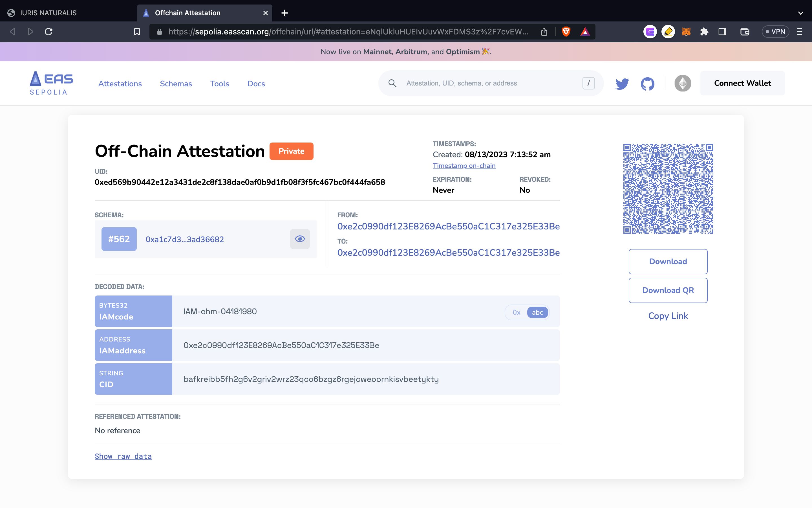Open the VPN button in toolbar

click(775, 32)
